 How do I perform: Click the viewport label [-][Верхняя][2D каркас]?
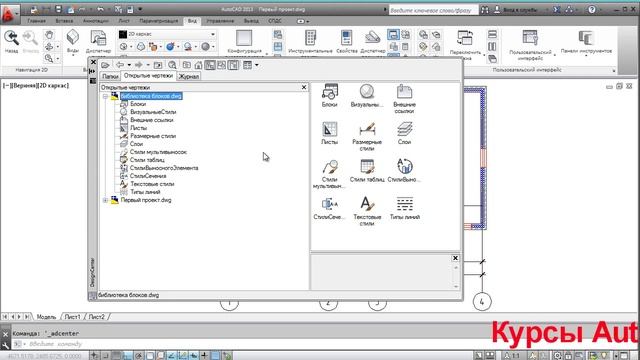pos(36,86)
